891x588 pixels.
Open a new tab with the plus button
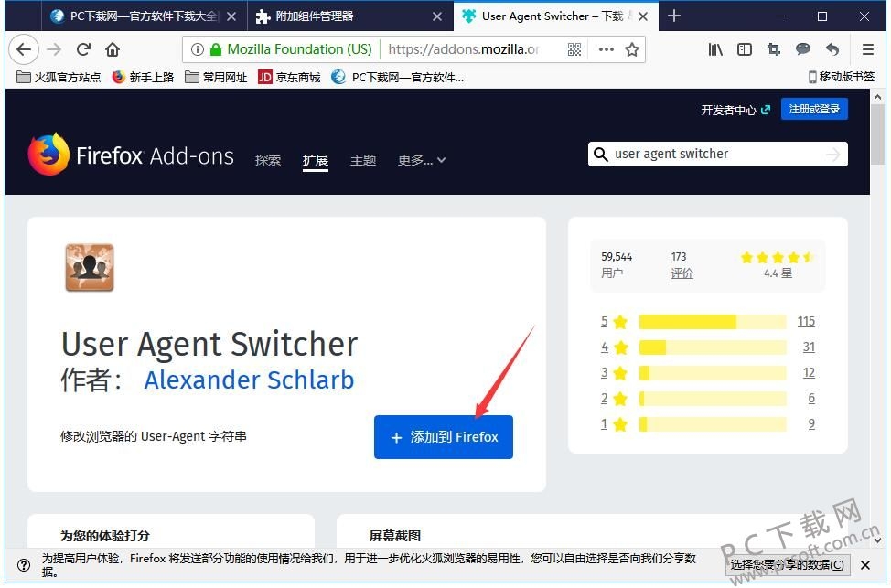pyautogui.click(x=674, y=16)
